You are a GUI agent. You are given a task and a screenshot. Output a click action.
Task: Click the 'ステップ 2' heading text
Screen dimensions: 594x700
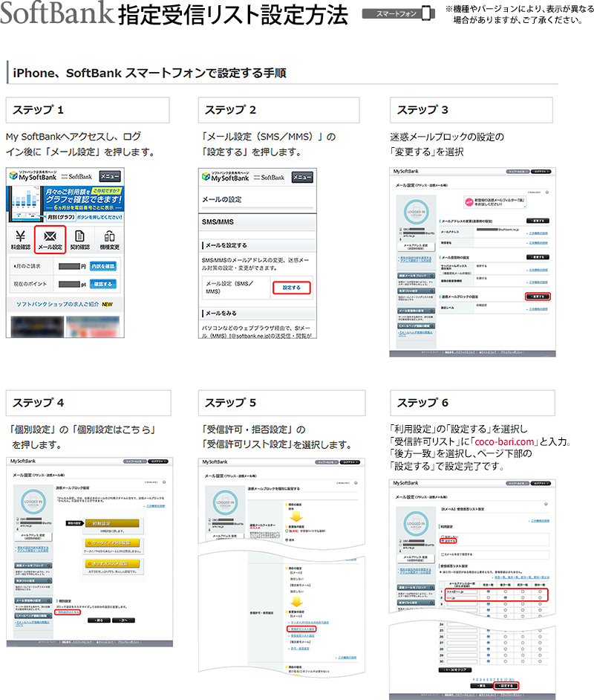point(231,110)
